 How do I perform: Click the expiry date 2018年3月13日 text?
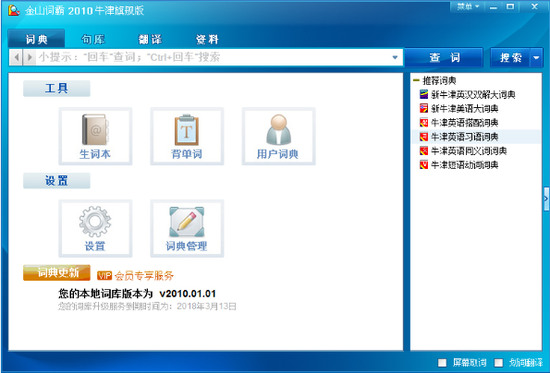point(207,306)
